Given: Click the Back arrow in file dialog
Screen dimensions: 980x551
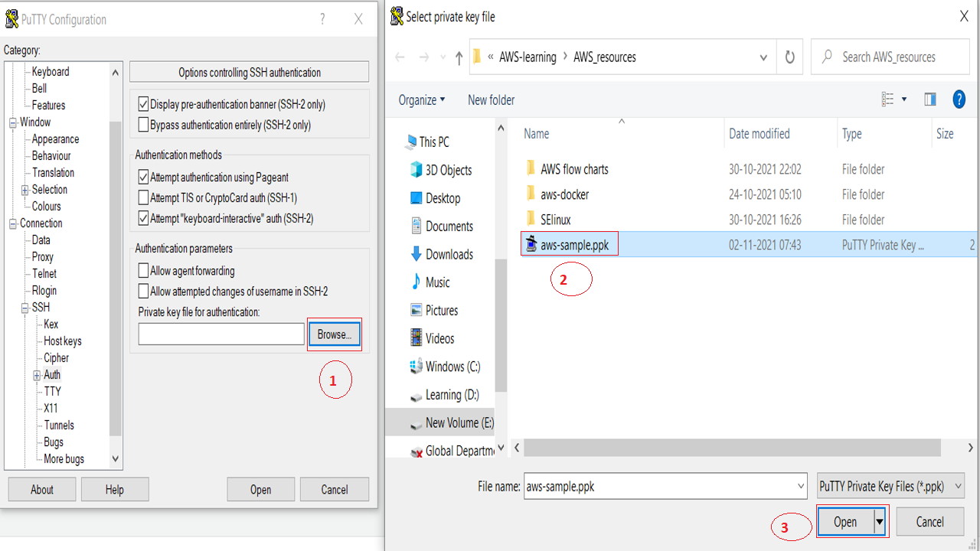Looking at the screenshot, I should [x=400, y=57].
